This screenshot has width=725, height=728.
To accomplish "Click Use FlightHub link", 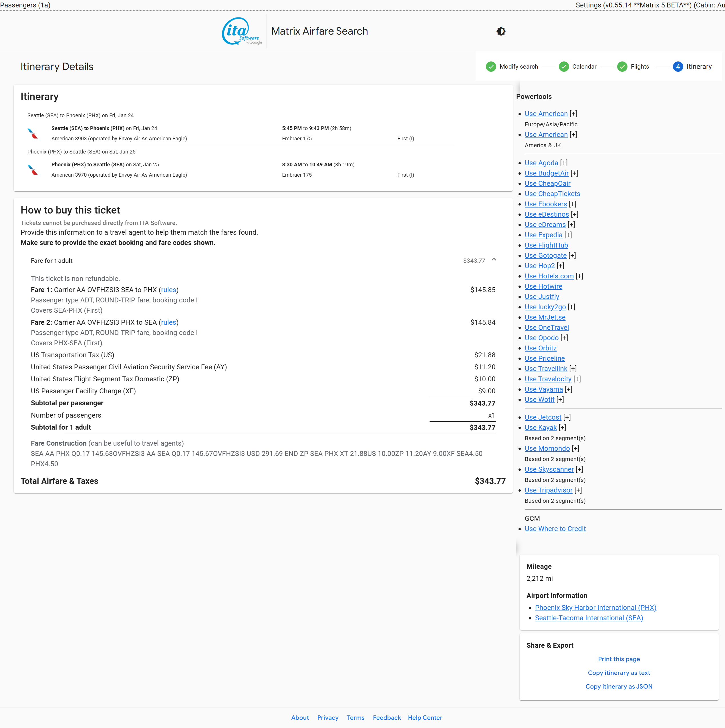I will (546, 245).
